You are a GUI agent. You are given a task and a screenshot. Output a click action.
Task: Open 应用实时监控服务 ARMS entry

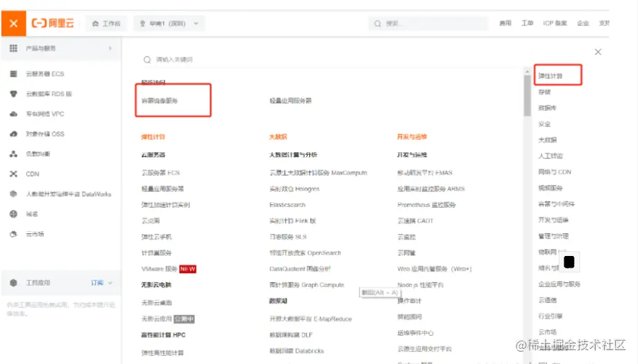click(431, 189)
